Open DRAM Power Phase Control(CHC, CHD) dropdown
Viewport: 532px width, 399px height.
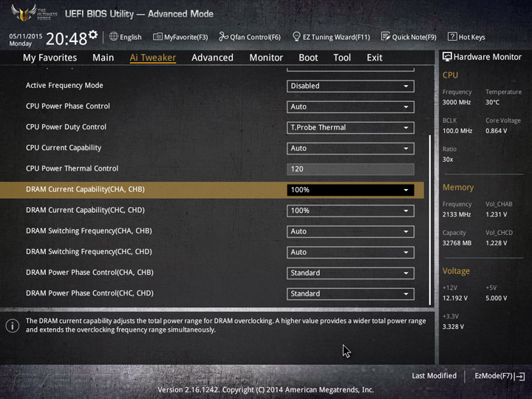point(350,294)
